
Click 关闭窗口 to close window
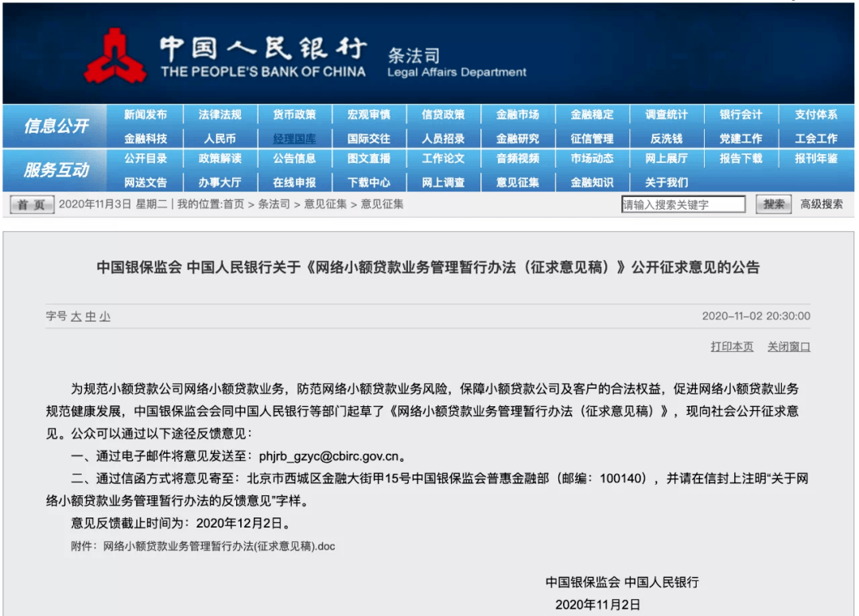coord(789,347)
